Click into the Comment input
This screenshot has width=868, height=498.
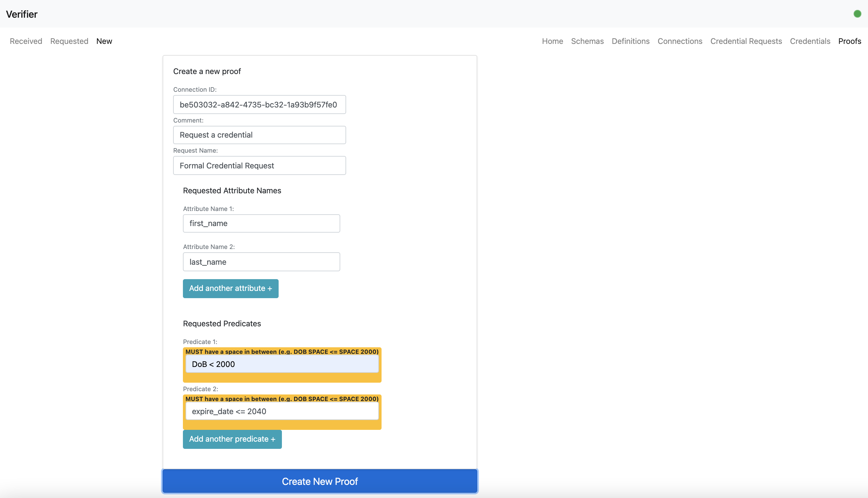coord(259,135)
